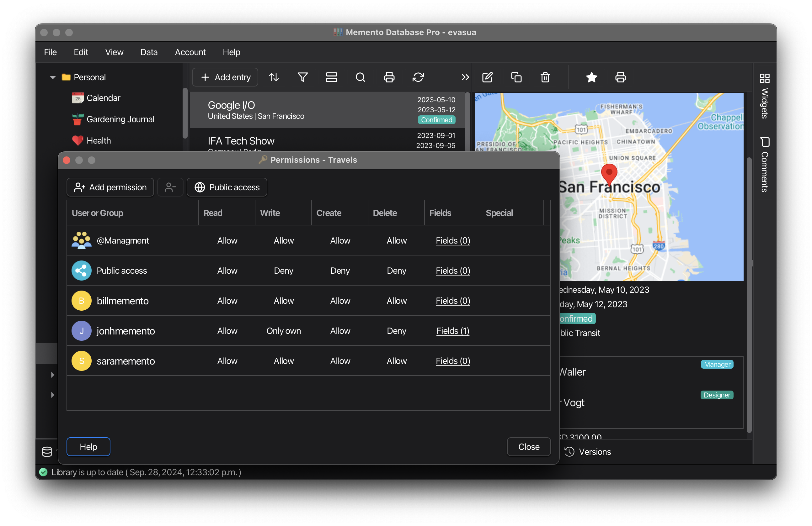The width and height of the screenshot is (812, 526).
Task: Sync the library with the refresh icon
Action: click(x=418, y=77)
